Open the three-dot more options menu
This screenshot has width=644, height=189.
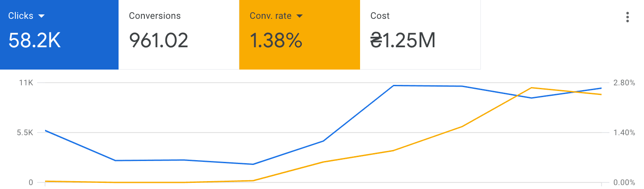627,17
